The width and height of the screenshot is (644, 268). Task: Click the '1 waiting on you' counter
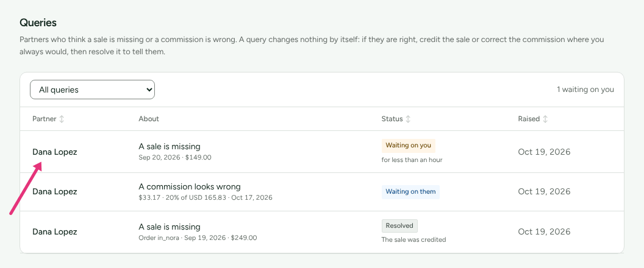coord(585,90)
